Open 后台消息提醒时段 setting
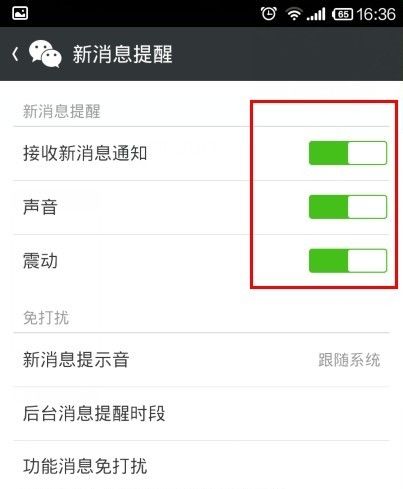403x489 pixels. (201, 414)
